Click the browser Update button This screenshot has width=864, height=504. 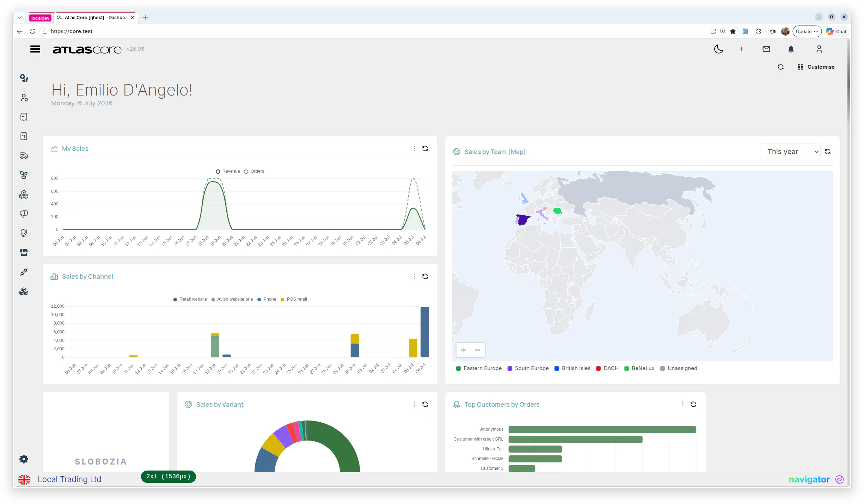click(807, 31)
